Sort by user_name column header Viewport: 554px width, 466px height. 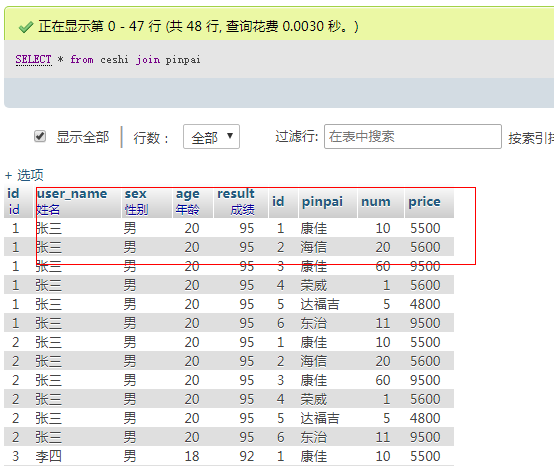72,194
